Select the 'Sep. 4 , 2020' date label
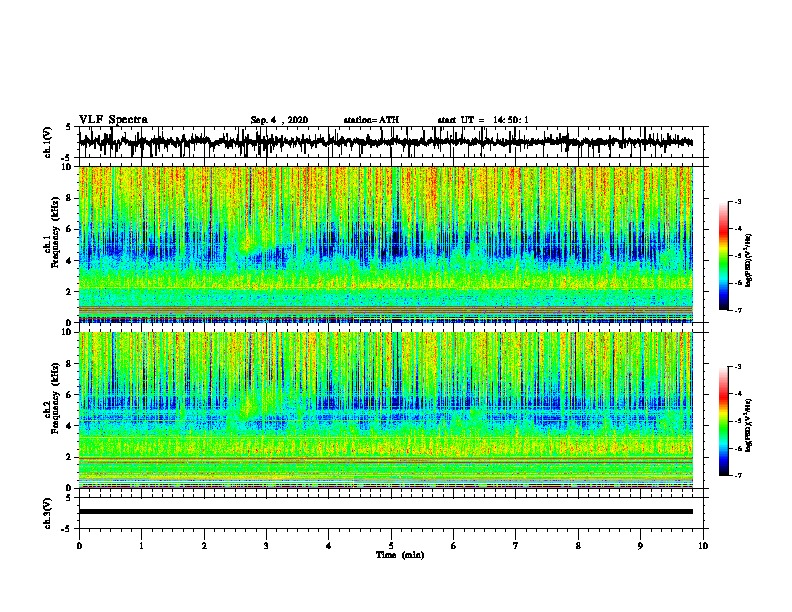Screen dimensions: 792x612 279,120
